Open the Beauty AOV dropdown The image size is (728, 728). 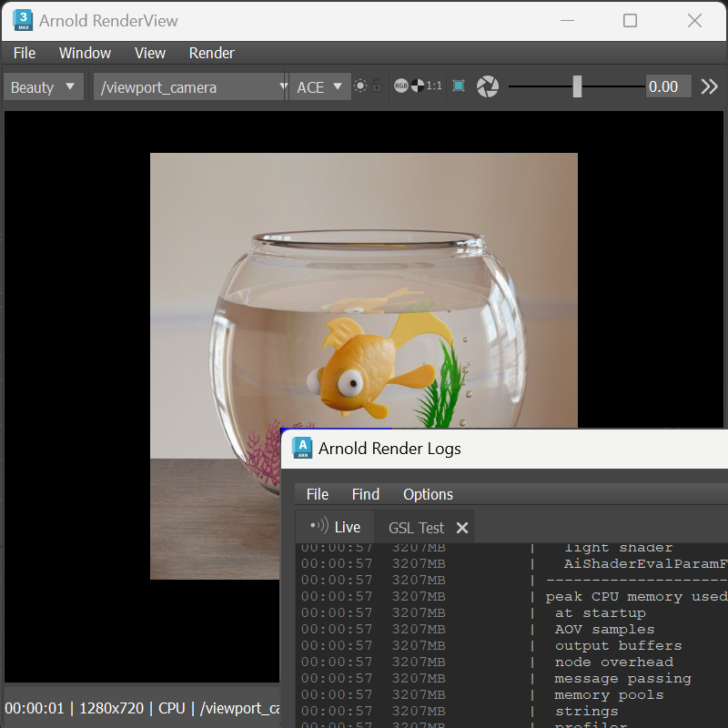coord(44,86)
